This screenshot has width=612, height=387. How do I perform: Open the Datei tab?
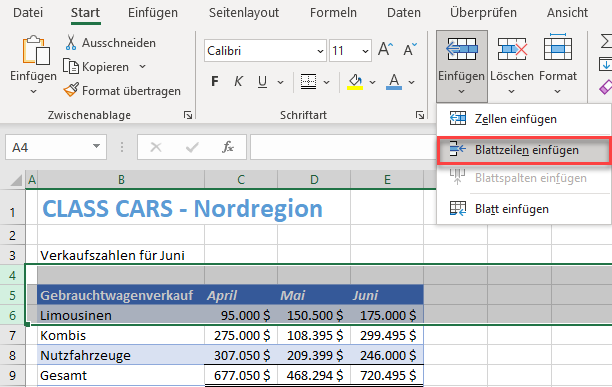coord(28,13)
